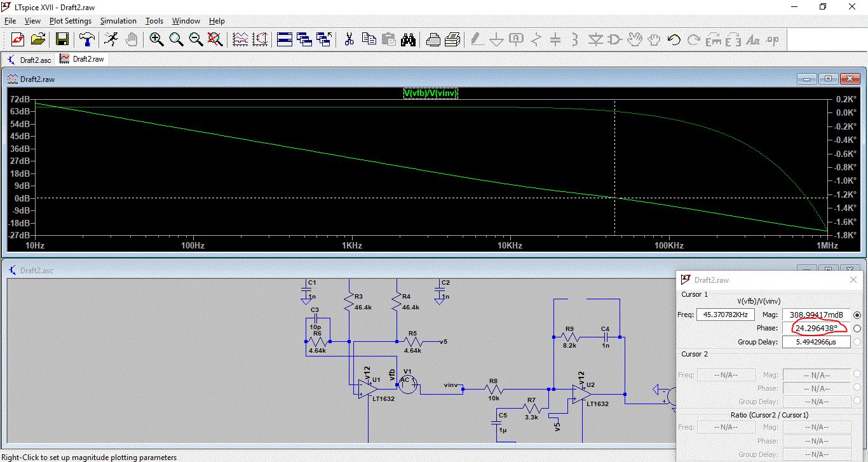
Task: Select the scissors cut tool
Action: pyautogui.click(x=349, y=39)
